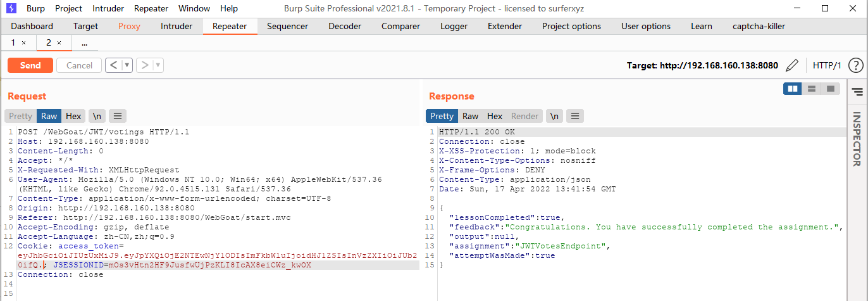Send the request with the Send button

(x=30, y=65)
